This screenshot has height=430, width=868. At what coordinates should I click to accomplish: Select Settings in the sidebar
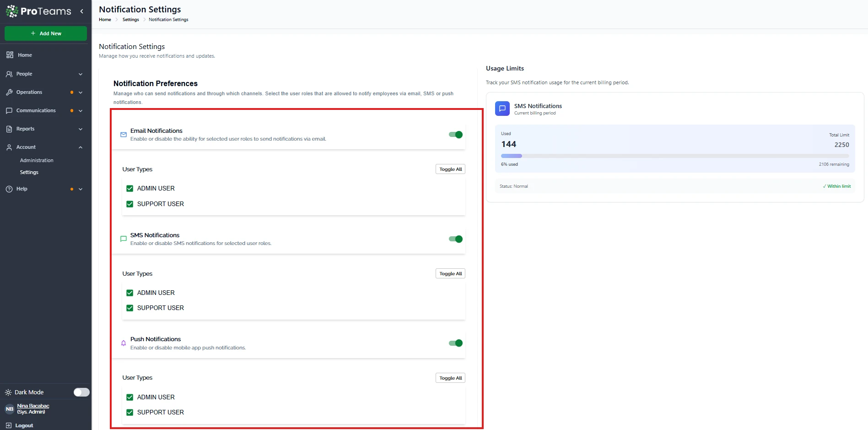[29, 172]
